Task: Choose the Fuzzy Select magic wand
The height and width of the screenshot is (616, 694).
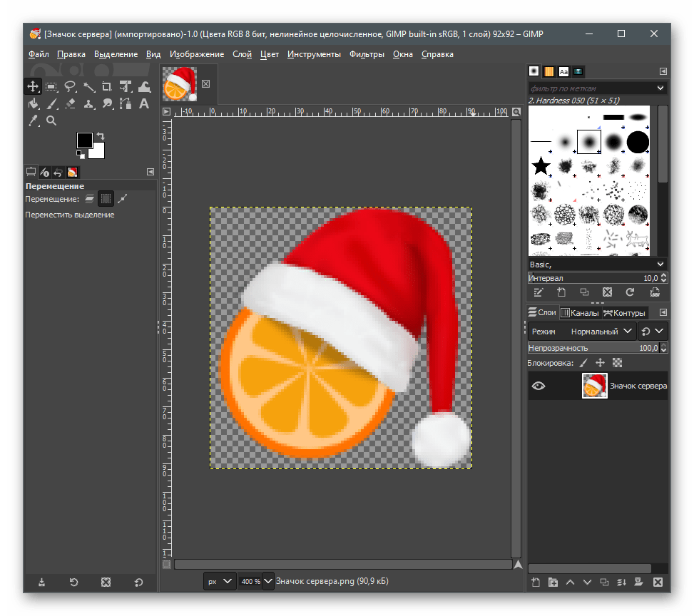Action: tap(88, 87)
